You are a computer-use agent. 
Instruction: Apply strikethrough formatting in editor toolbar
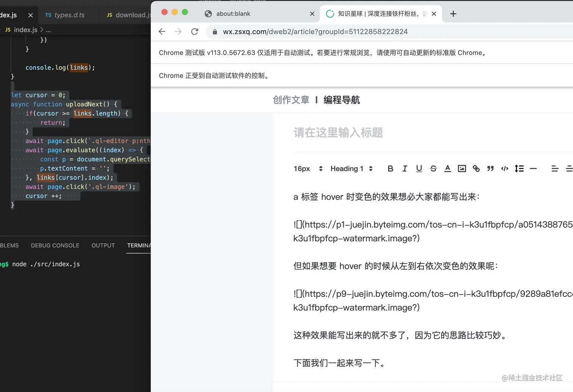point(433,169)
